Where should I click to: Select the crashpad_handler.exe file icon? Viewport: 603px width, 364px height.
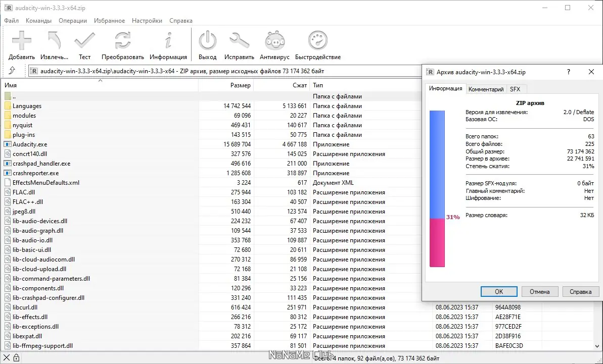[8, 163]
